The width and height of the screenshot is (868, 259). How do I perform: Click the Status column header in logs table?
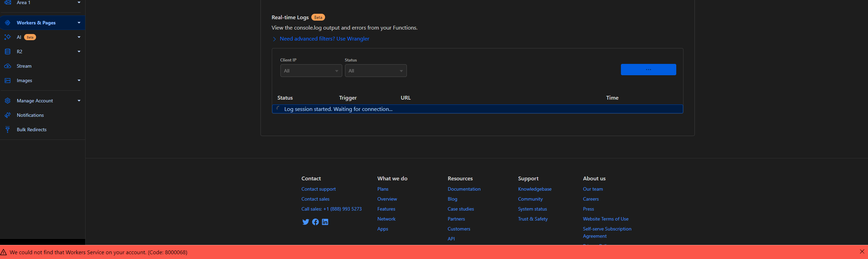pyautogui.click(x=285, y=98)
